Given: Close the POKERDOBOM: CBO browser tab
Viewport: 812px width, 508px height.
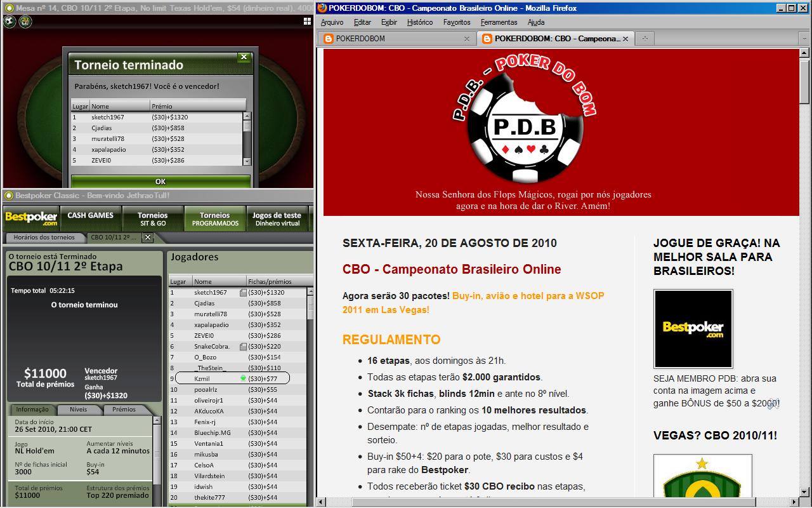Looking at the screenshot, I should [x=625, y=39].
